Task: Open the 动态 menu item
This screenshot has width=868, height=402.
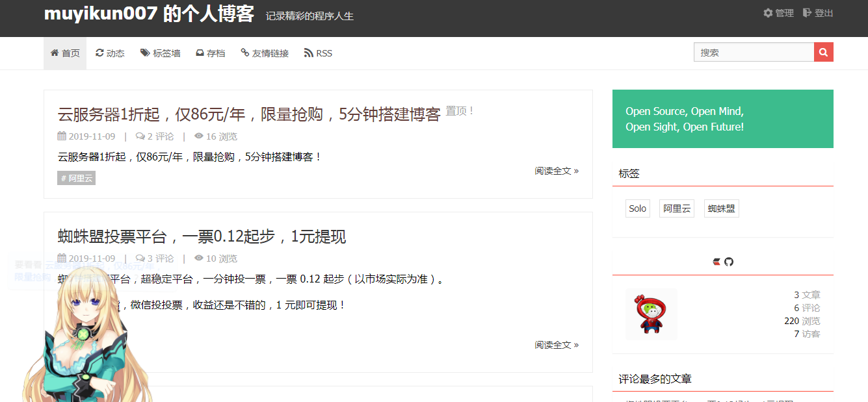Action: point(110,53)
